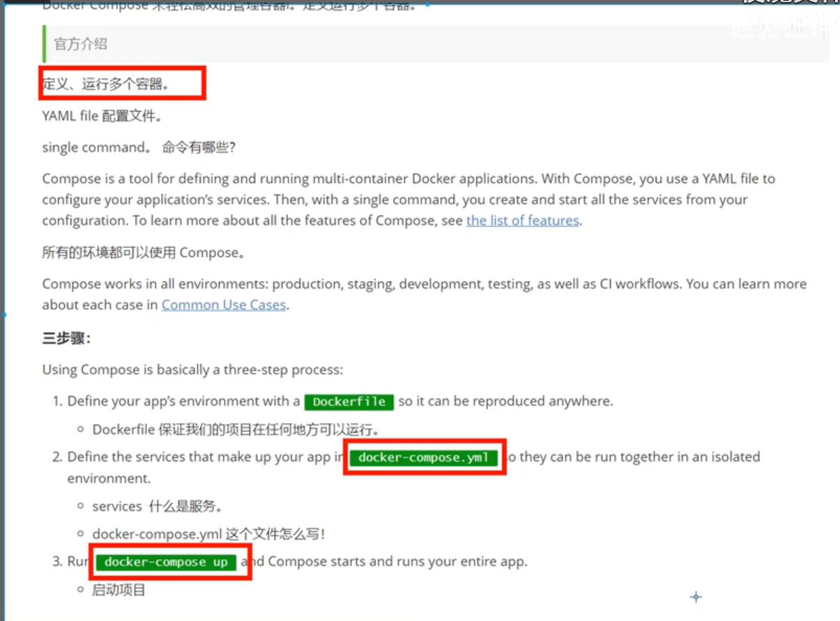Viewport: 840px width, 621px height.
Task: Click the '官方介绍' quote block text
Action: click(x=81, y=44)
